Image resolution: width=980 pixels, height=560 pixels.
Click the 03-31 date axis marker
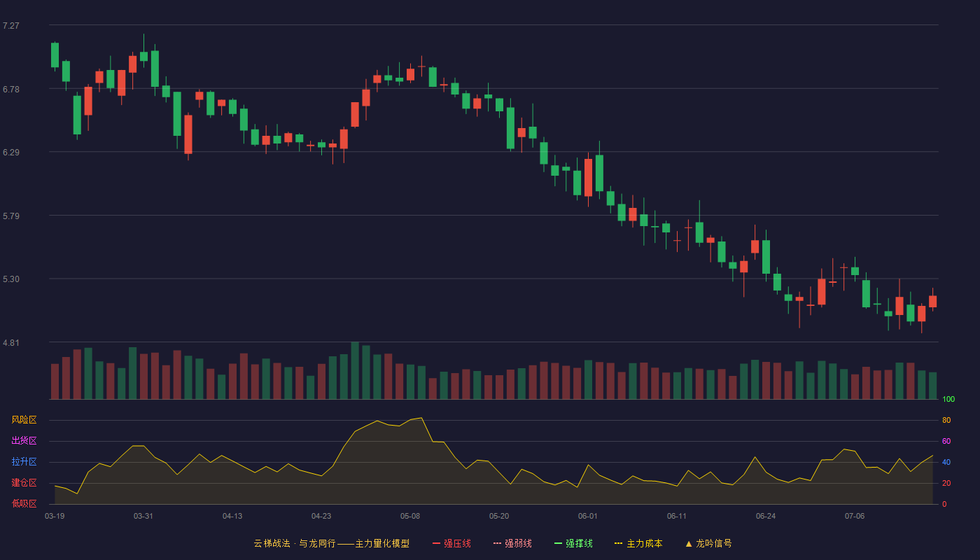(143, 516)
